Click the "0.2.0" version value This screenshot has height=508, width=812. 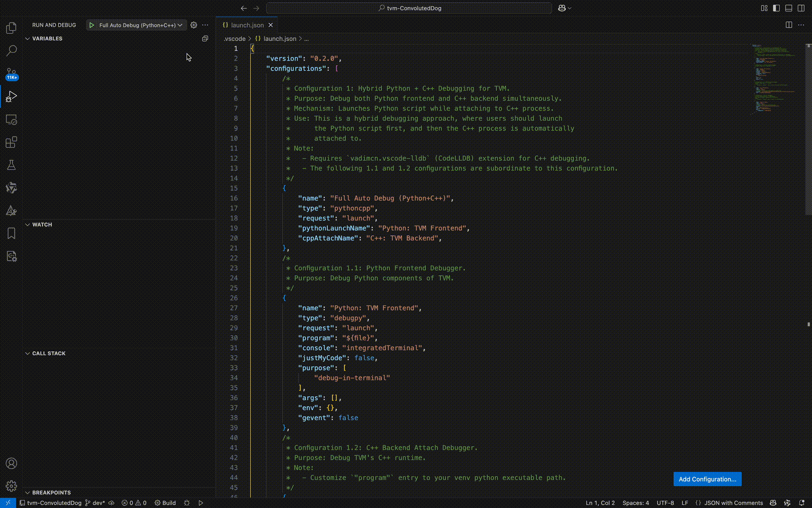click(x=324, y=58)
